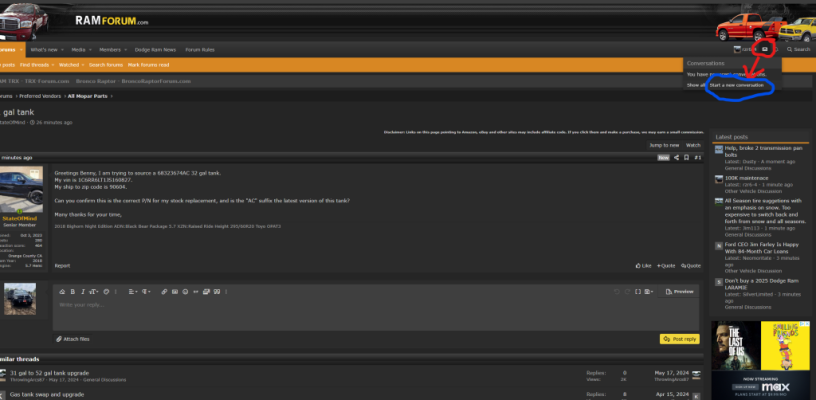816x400 pixels.
Task: Click the insert link icon in editor
Action: coord(164,292)
